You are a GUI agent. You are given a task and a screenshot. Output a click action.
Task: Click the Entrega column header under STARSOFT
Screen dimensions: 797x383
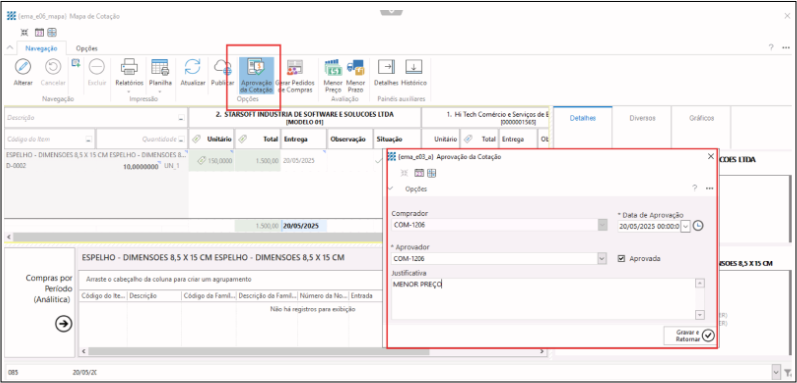(x=304, y=139)
